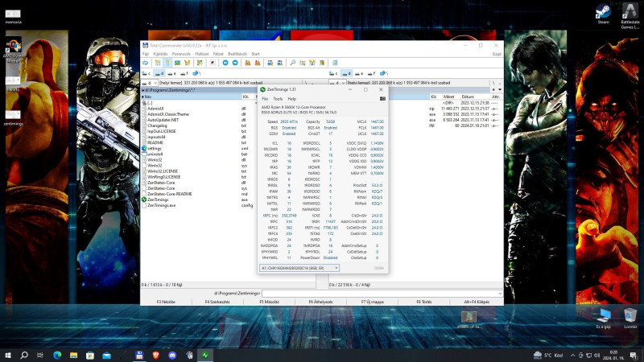
Task: Open Kijelölés menu in Total Commander
Action: pyautogui.click(x=160, y=54)
